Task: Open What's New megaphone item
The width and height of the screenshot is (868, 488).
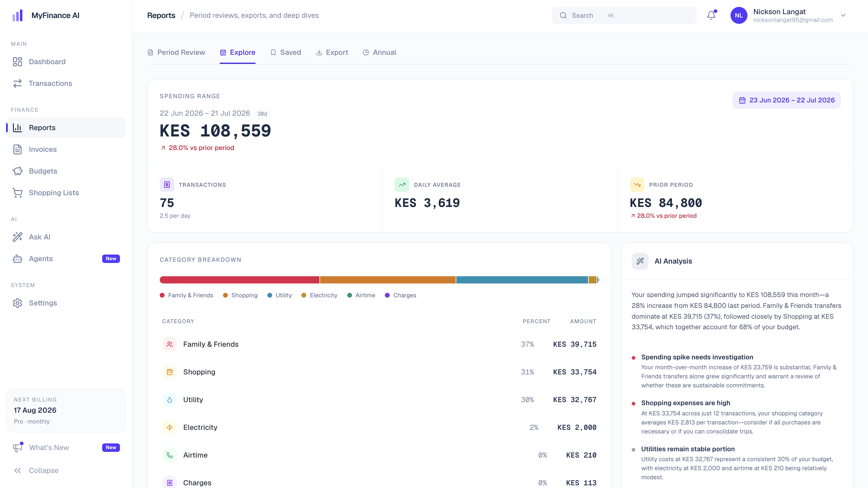Action: pos(66,448)
